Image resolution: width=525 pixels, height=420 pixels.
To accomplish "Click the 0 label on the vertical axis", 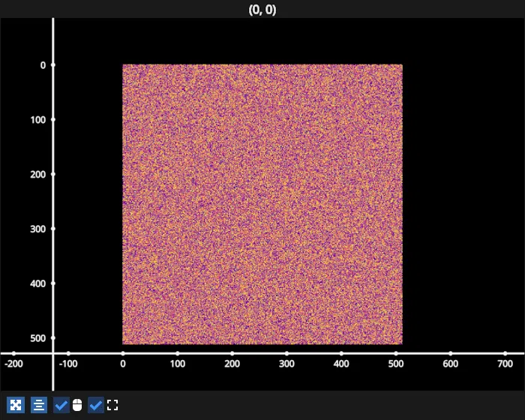I will [x=43, y=65].
